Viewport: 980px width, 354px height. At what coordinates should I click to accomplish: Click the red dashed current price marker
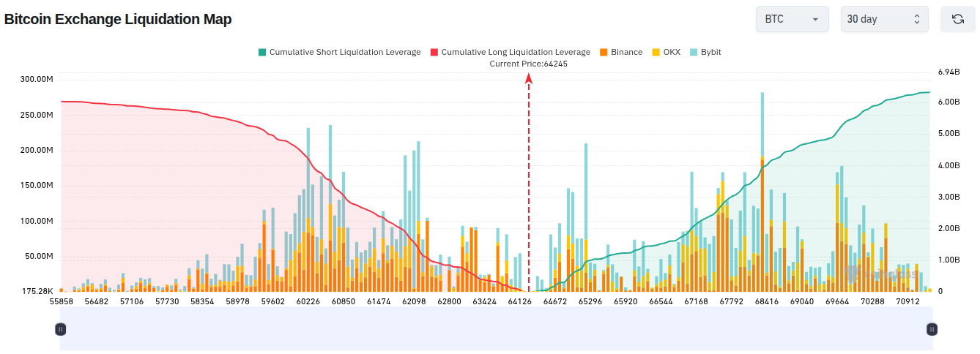(528, 183)
